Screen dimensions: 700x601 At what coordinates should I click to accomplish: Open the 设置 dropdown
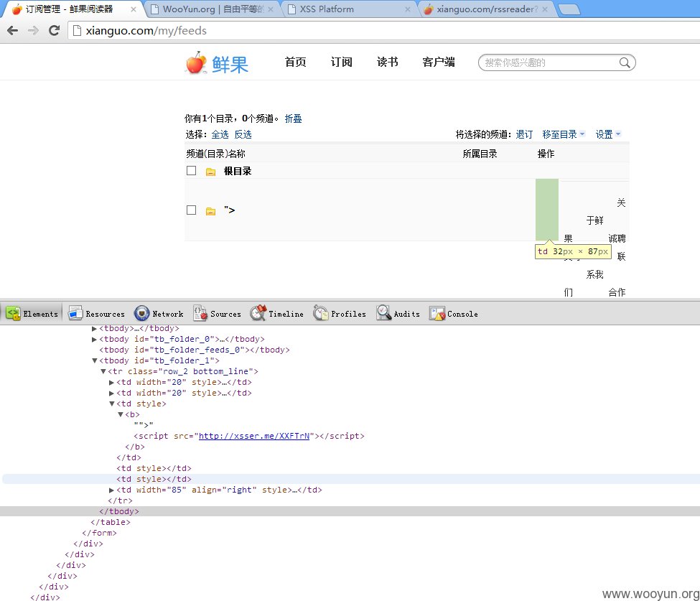click(x=608, y=134)
